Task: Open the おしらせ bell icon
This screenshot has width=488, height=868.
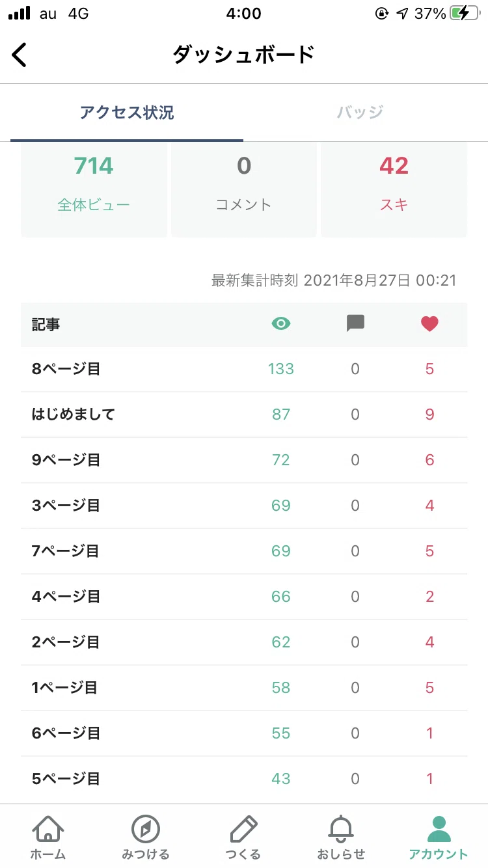Action: pos(341,830)
